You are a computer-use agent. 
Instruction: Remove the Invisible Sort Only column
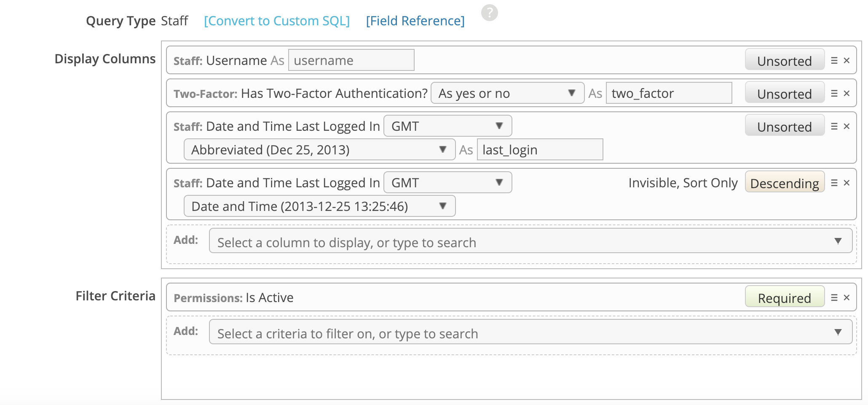coord(847,183)
